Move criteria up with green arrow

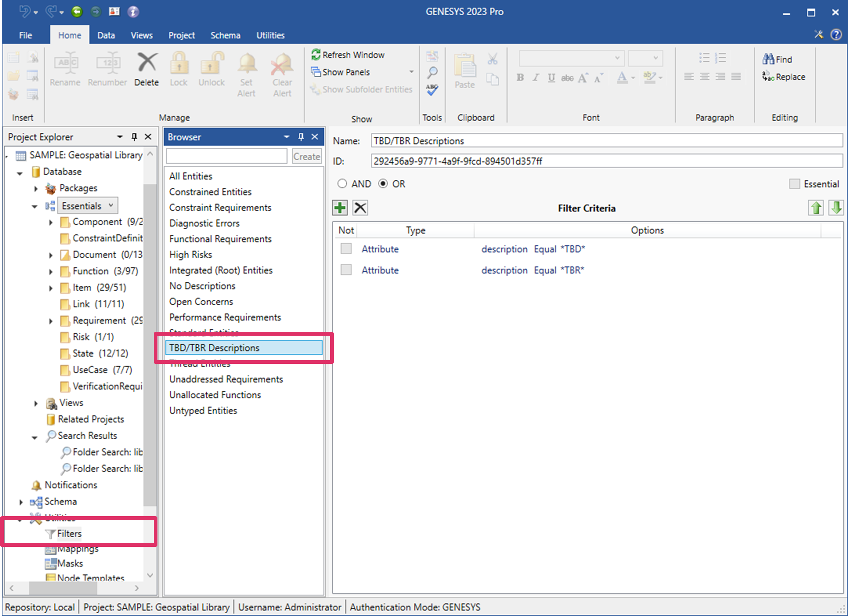pos(815,208)
